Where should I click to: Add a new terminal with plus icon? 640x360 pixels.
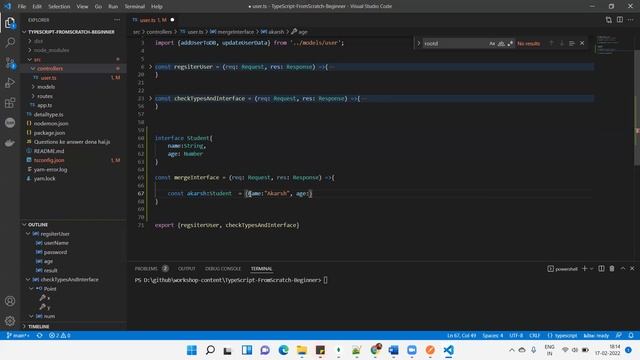point(584,268)
